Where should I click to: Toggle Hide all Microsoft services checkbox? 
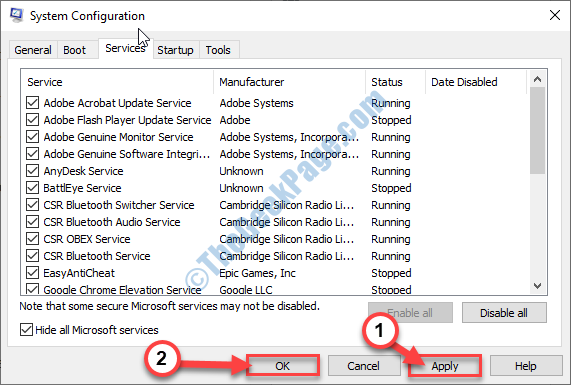pyautogui.click(x=26, y=330)
